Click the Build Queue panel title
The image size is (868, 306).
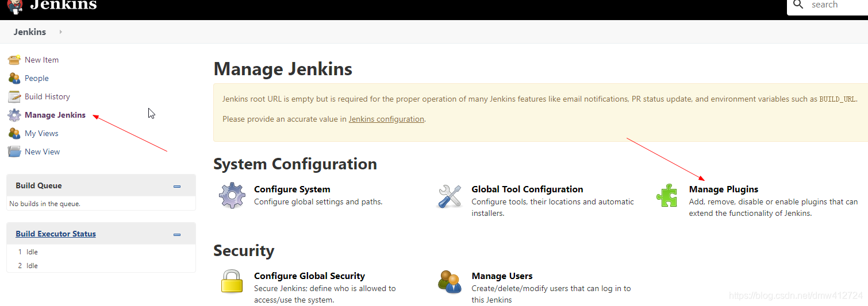[39, 185]
